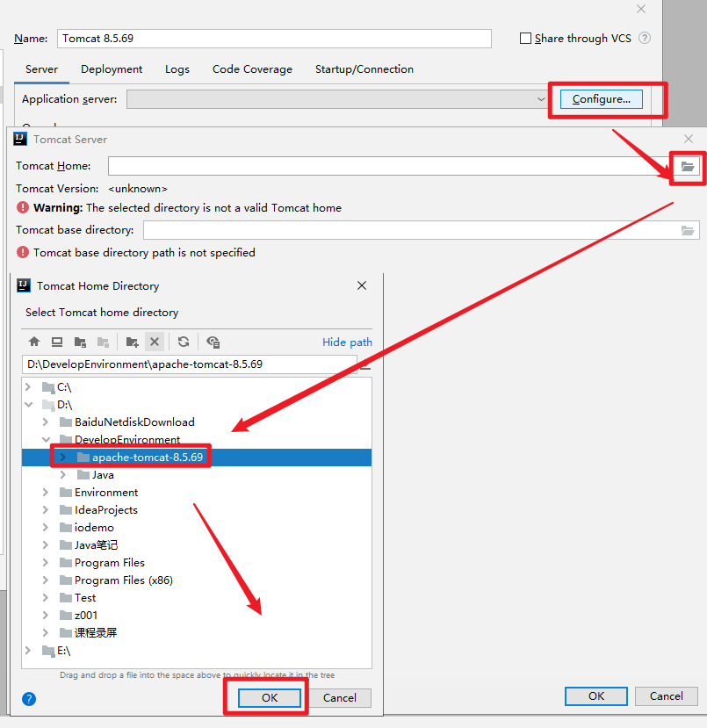Click Cancel in the Tomcat Server dialog
The height and width of the screenshot is (728, 707).
pyautogui.click(x=666, y=696)
